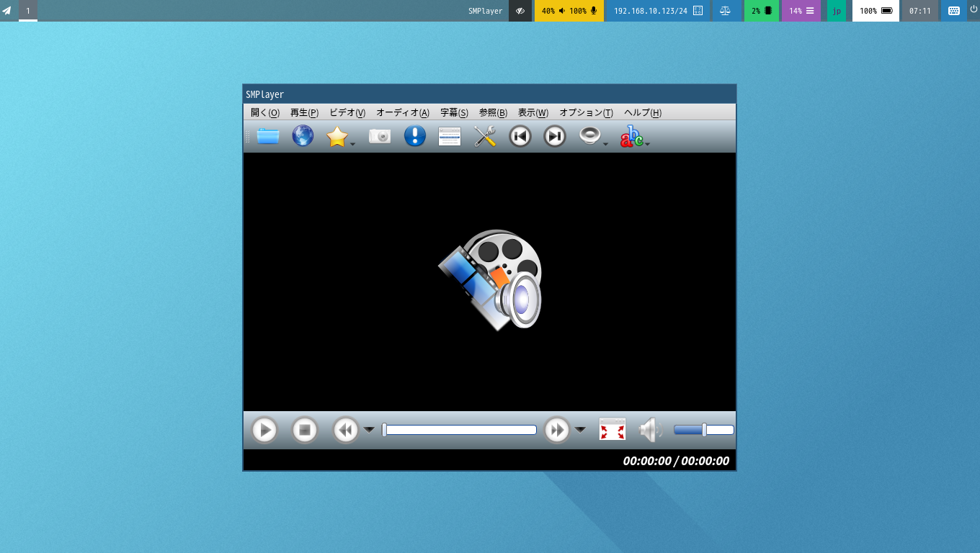This screenshot has height=553, width=980.
Task: Open the 開く(O) menu
Action: click(x=265, y=113)
